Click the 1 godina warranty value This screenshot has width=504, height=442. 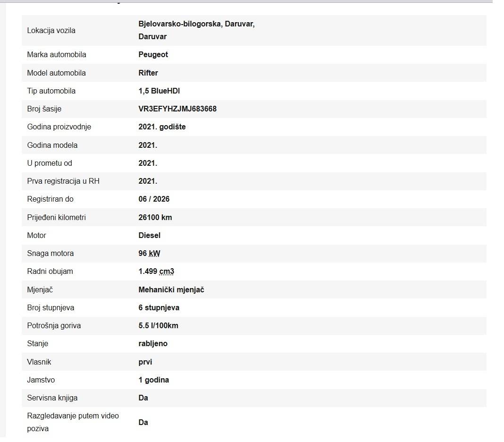tap(154, 380)
